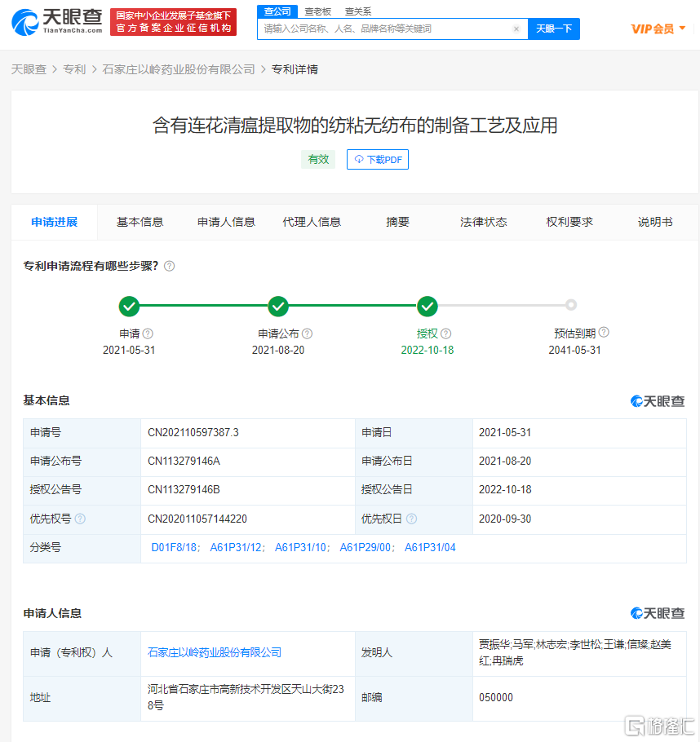Select the 申请公布 checkmark step marker
This screenshot has width=700, height=742.
[x=278, y=306]
